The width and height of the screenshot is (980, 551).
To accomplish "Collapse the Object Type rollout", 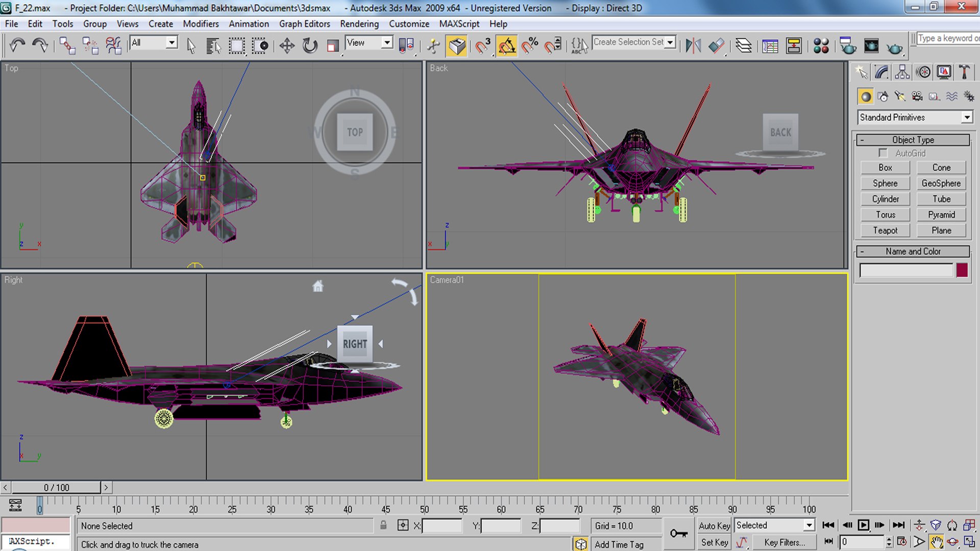I will [x=913, y=140].
